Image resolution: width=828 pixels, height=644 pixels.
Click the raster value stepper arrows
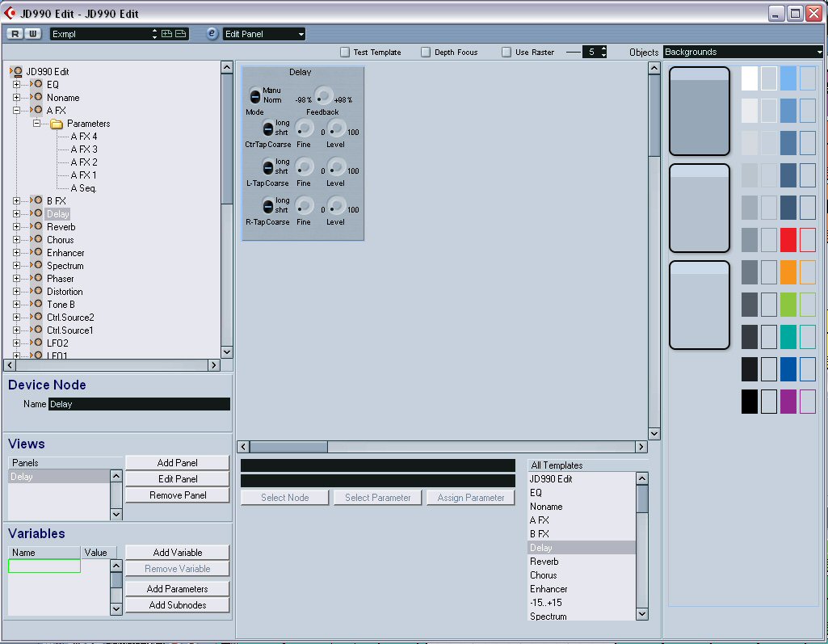click(x=603, y=52)
